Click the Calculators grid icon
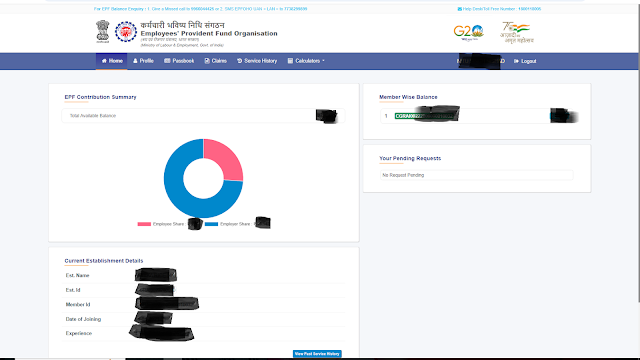Viewport: 640px width, 360px height. point(290,61)
